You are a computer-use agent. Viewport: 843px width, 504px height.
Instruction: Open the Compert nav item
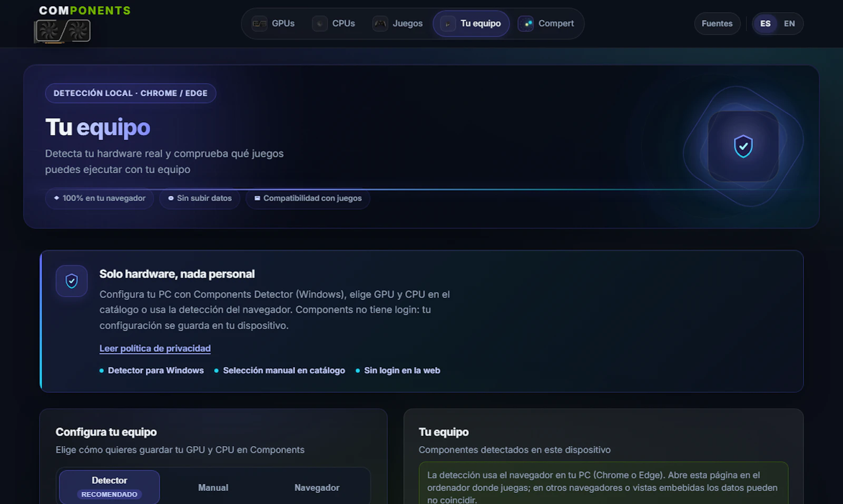point(546,24)
